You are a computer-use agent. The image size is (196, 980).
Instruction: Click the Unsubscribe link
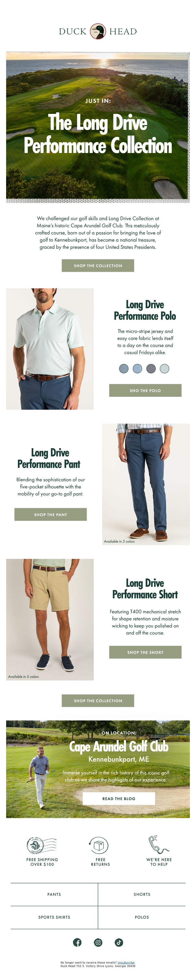(126, 963)
